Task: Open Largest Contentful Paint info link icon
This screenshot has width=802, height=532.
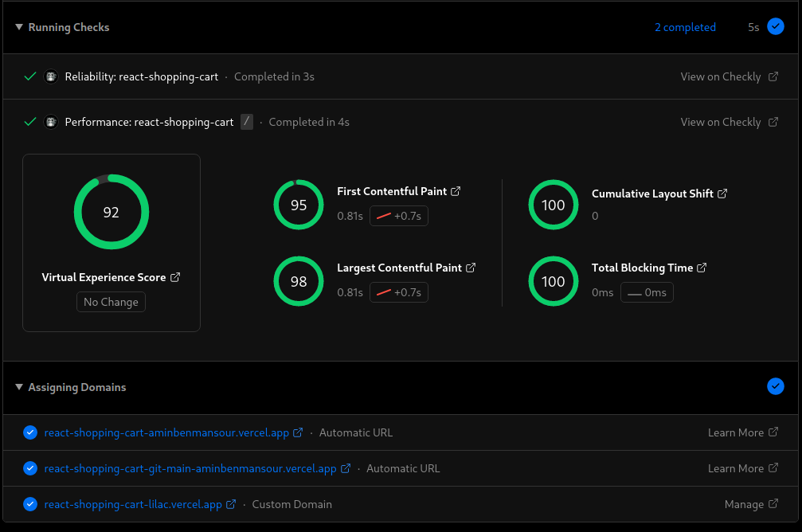Action: 471,268
